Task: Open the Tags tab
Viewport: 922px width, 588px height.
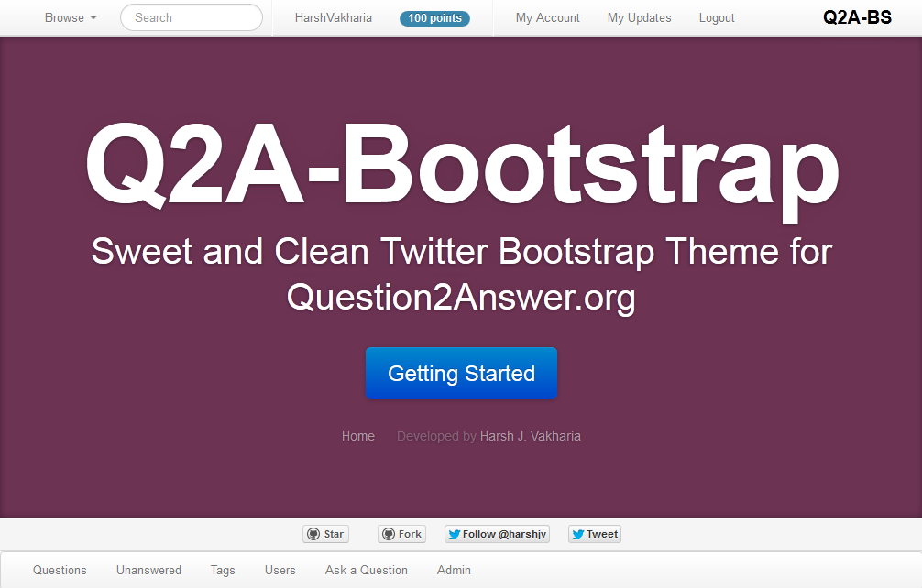Action: 223,570
